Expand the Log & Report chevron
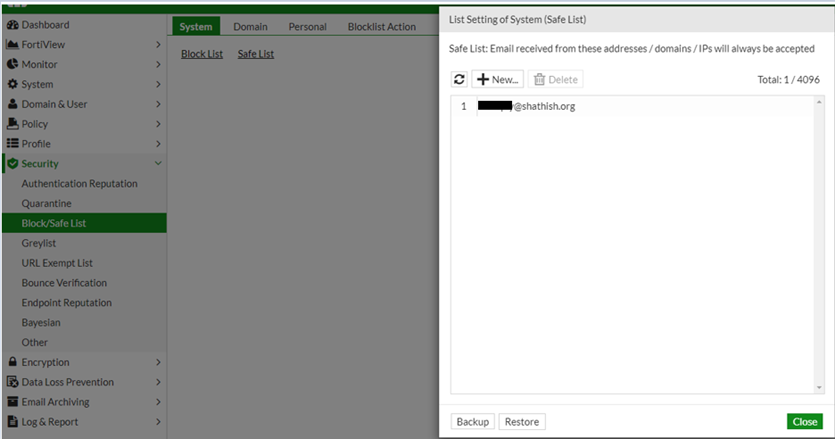The width and height of the screenshot is (835, 439). [158, 422]
